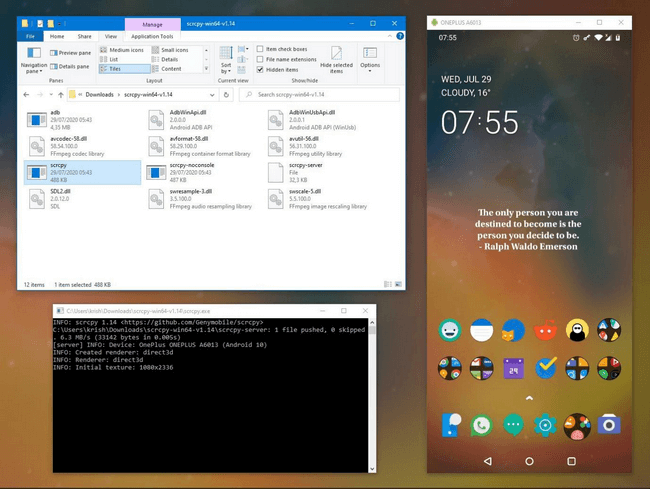Open the Navigation pane dropdown
Image resolution: width=650 pixels, height=489 pixels.
tap(34, 68)
